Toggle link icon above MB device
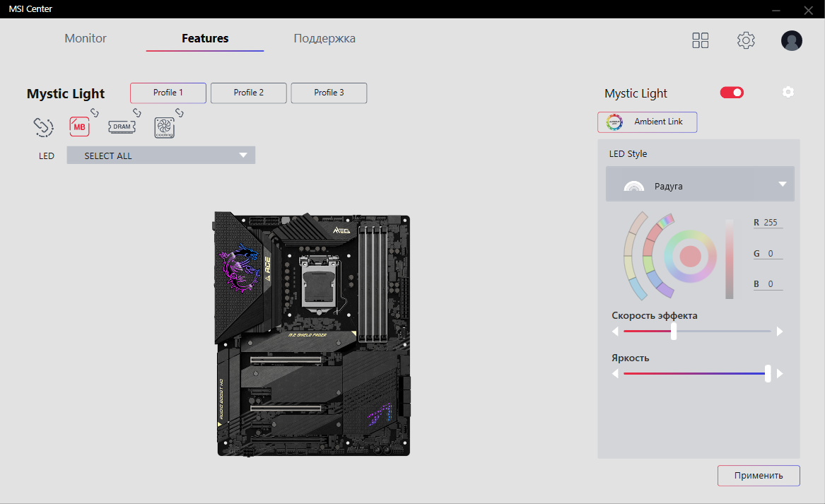Viewport: 825px width, 504px height. [95, 112]
